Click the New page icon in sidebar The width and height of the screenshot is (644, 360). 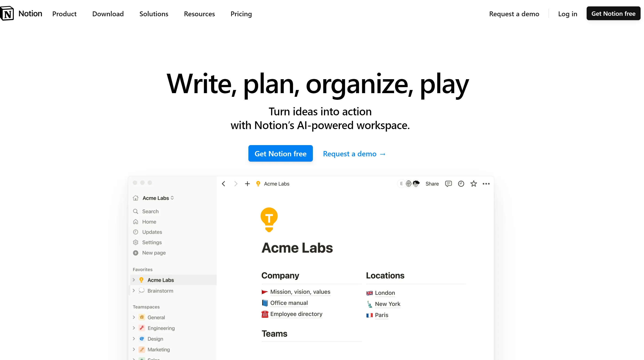136,252
